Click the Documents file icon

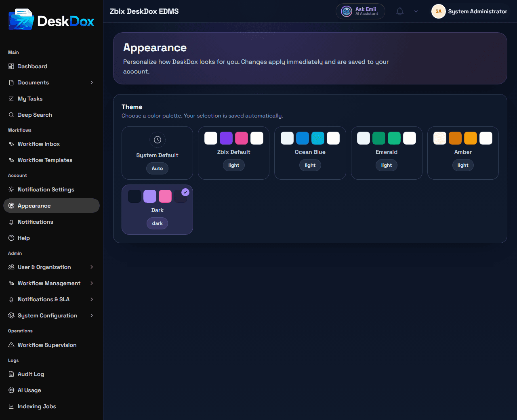pyautogui.click(x=11, y=82)
